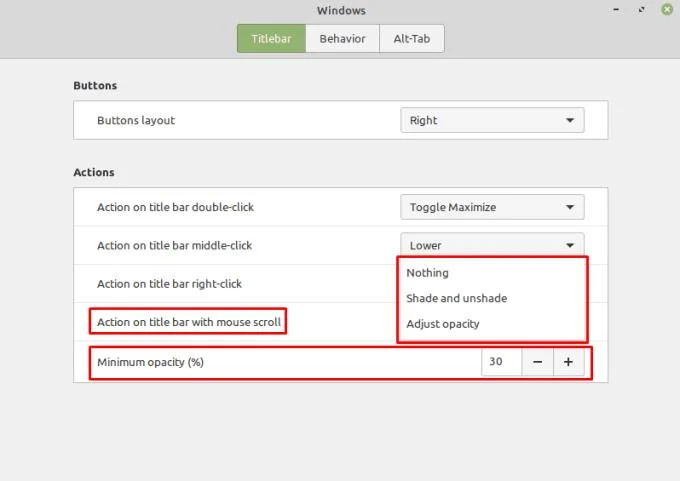
Task: Expand the title bar double-click action dropdown
Action: pos(492,207)
